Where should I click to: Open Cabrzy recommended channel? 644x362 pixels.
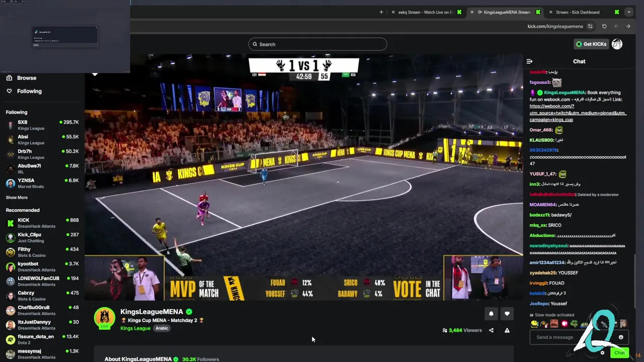[42, 296]
